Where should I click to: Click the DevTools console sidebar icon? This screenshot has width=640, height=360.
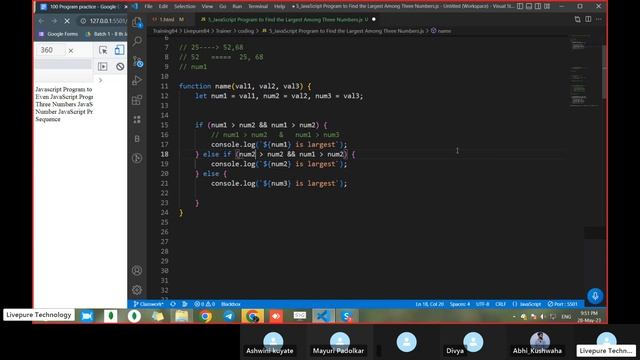[x=102, y=67]
